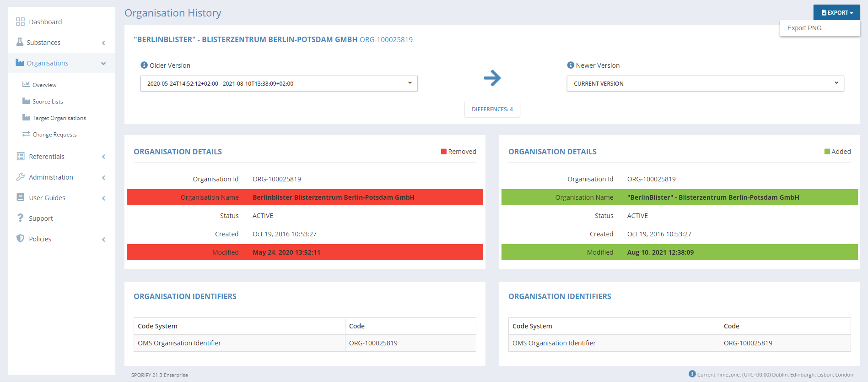
Task: Click the red Removed legend swatch
Action: click(443, 152)
